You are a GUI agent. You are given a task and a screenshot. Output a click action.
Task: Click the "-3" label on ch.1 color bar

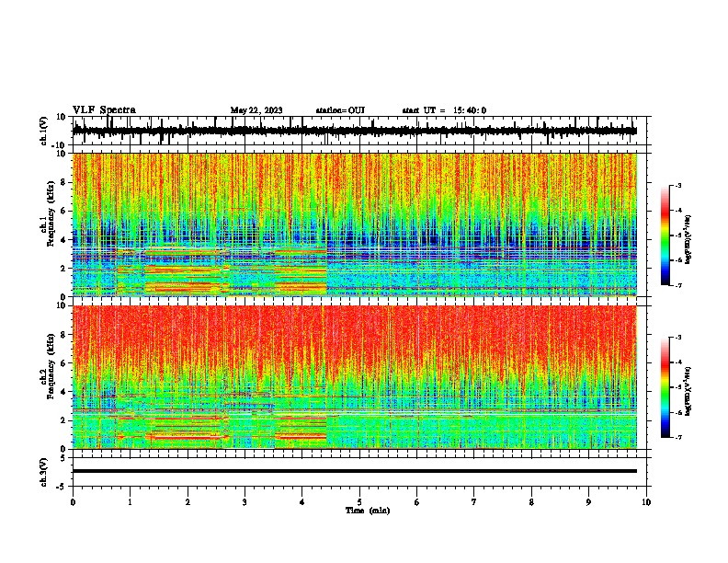pos(678,186)
